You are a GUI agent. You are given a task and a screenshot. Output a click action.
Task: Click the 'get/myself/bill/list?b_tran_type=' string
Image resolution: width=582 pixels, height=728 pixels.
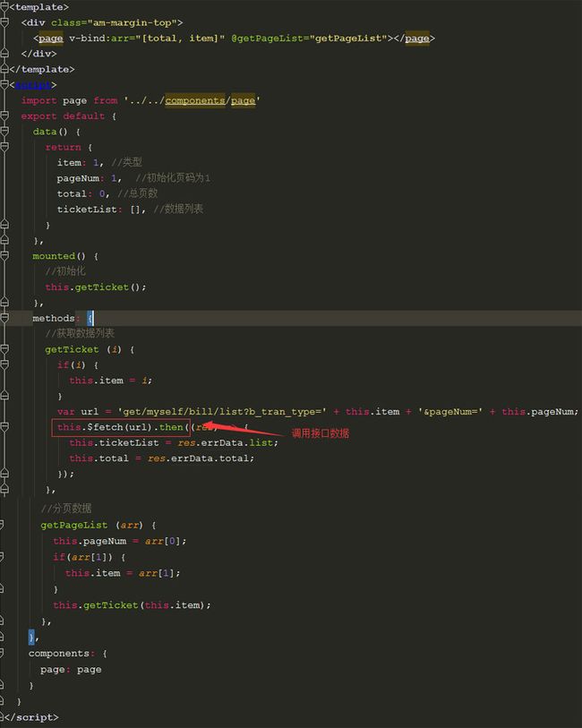tap(222, 411)
